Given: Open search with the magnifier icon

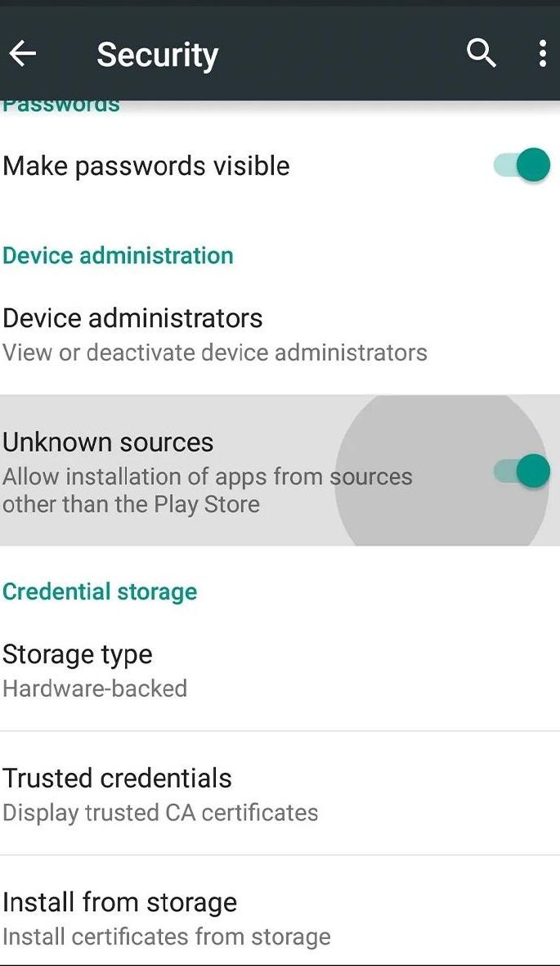Looking at the screenshot, I should click(481, 54).
